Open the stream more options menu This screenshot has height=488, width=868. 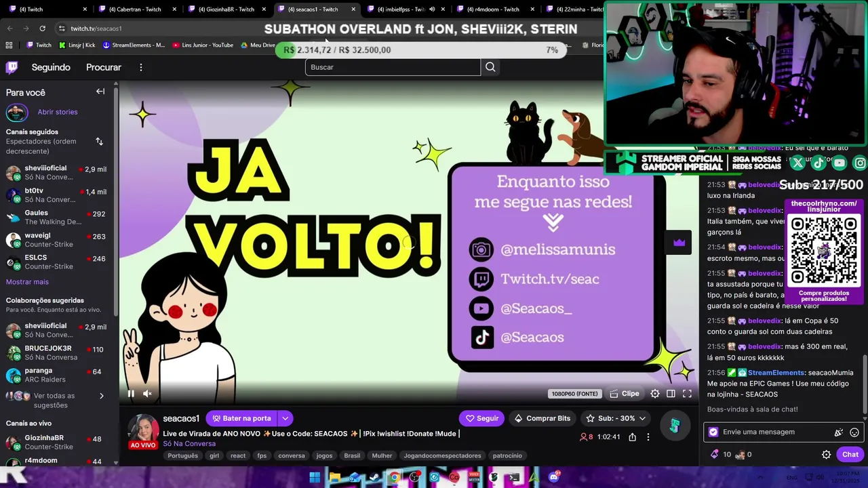(x=648, y=437)
